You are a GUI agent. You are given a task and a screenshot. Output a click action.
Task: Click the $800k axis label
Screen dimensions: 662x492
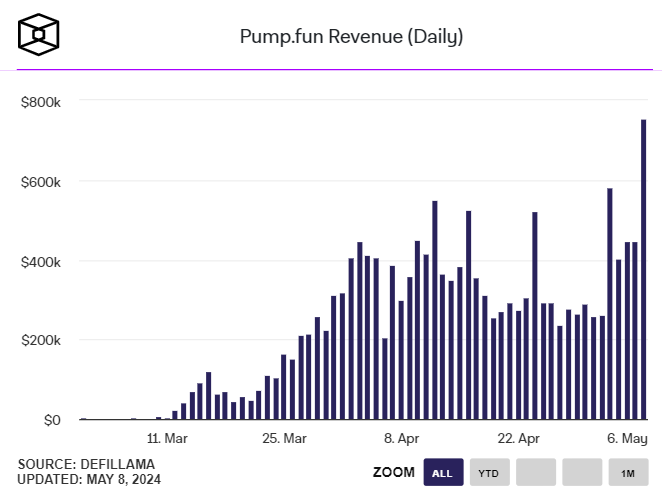tap(41, 102)
